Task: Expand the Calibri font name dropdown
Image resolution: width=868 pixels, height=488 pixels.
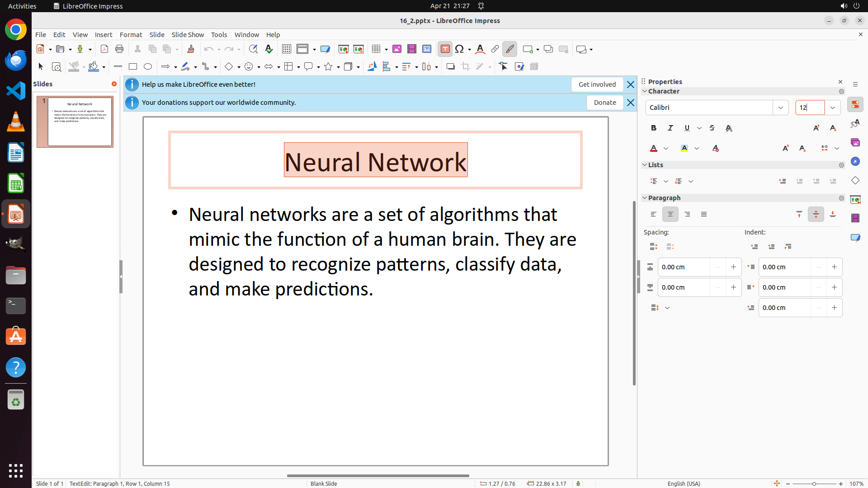Action: 781,108
